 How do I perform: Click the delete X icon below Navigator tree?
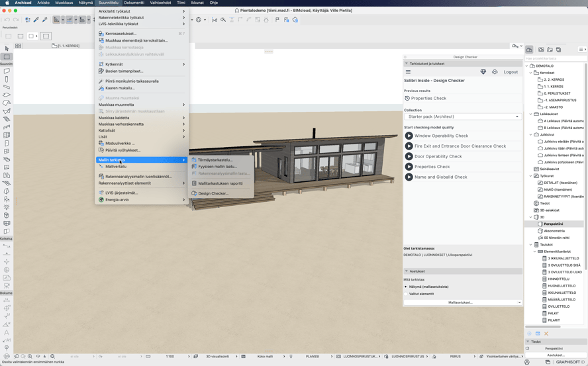pos(546,334)
